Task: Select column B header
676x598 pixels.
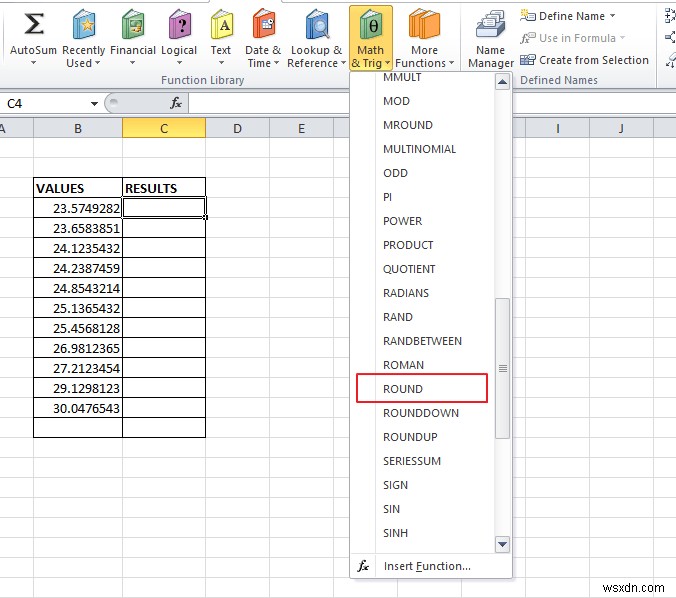Action: (78, 128)
